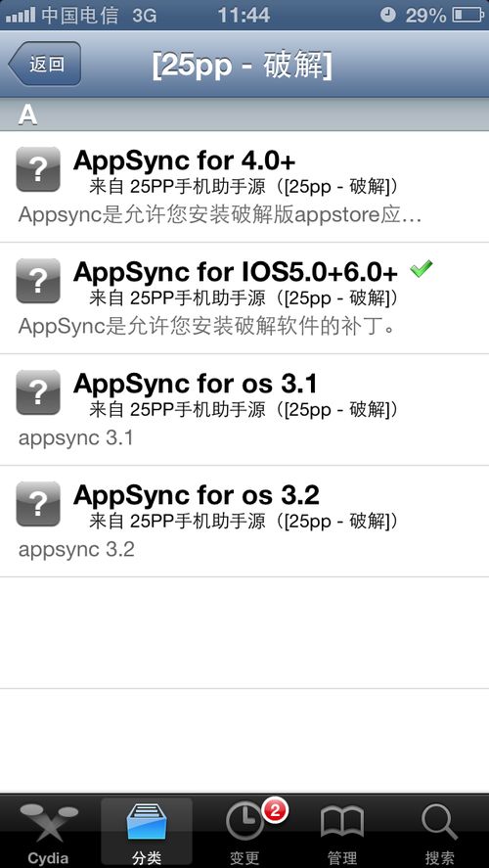This screenshot has width=489, height=868.
Task: Tap the question mark icon of AppSync for os 3.2
Action: pyautogui.click(x=38, y=504)
